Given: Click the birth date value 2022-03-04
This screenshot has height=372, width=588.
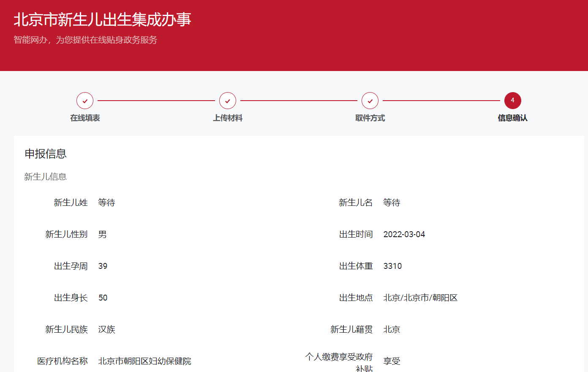Looking at the screenshot, I should (404, 234).
